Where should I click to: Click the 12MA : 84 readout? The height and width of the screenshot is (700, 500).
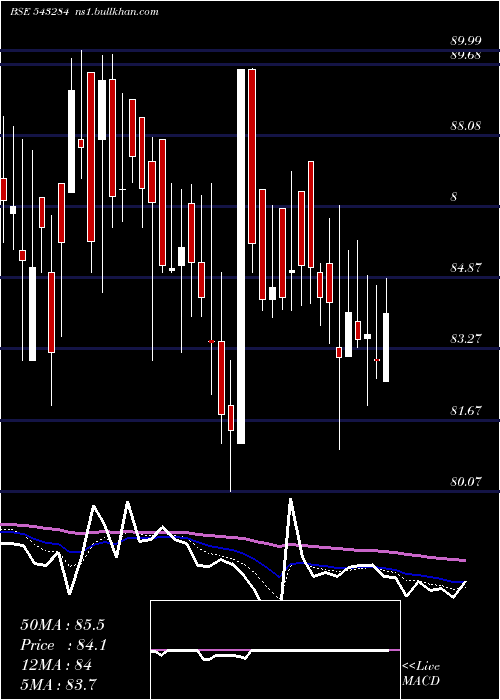[x=56, y=665]
